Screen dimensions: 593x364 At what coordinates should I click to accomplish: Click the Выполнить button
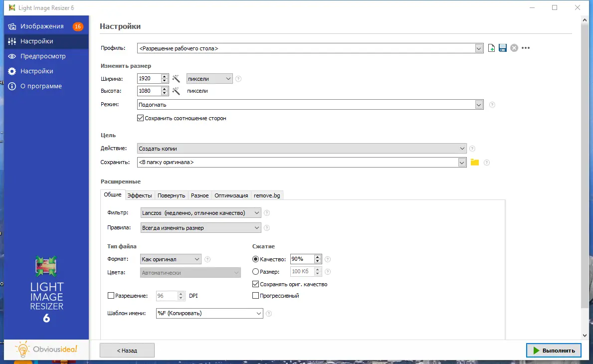click(554, 351)
